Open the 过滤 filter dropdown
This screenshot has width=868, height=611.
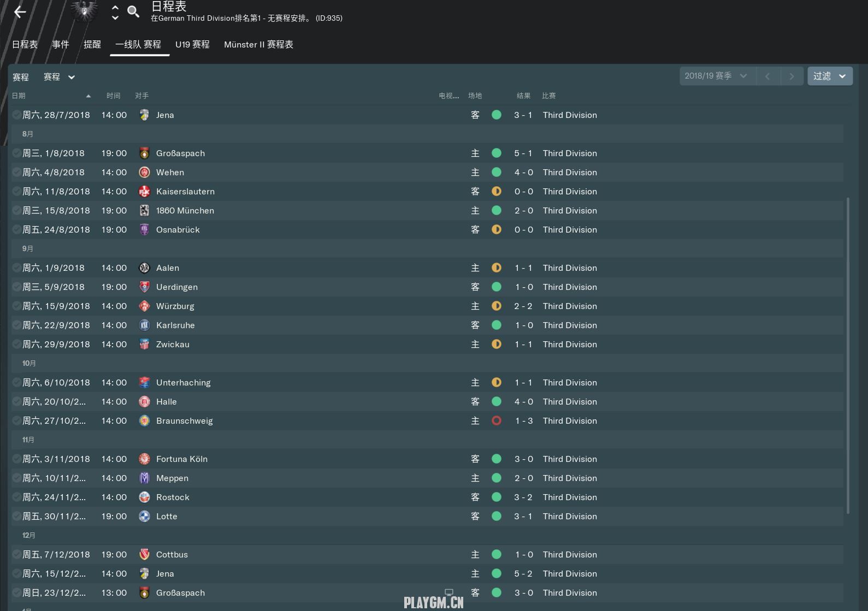click(830, 76)
